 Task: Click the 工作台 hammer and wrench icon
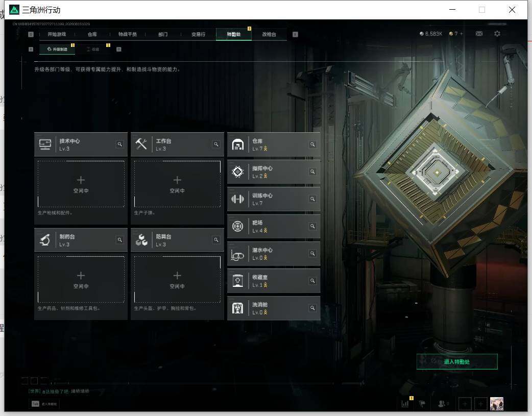pyautogui.click(x=141, y=144)
